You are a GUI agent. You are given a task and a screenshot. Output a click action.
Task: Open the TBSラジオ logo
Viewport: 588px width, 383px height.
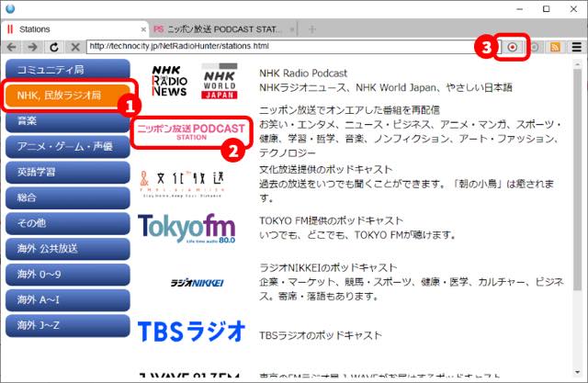[x=191, y=332]
